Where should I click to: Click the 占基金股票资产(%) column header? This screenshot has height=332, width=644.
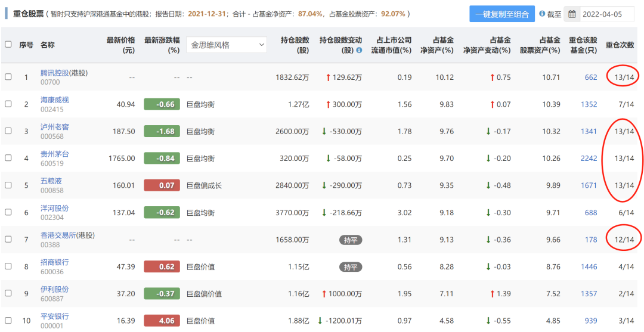coord(540,45)
